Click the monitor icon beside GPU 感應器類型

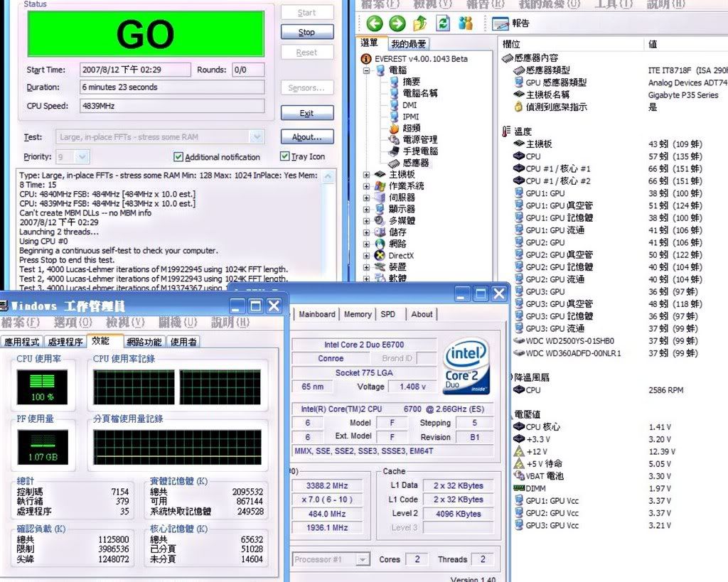519,82
